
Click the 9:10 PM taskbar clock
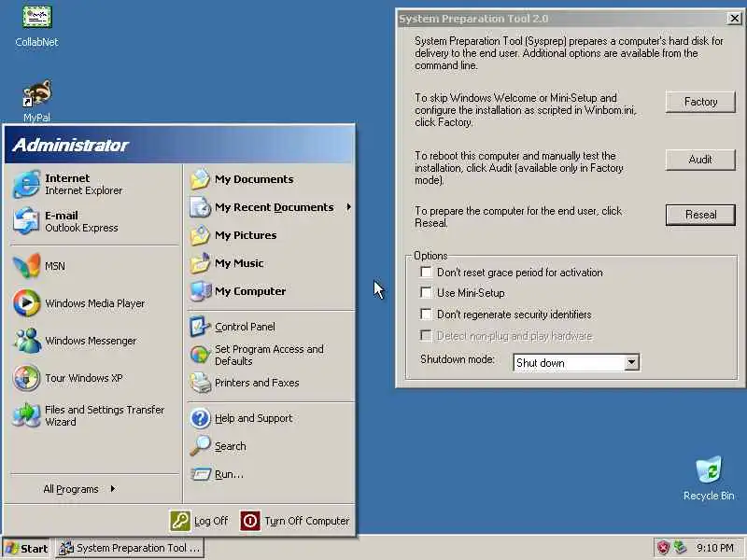coord(714,548)
